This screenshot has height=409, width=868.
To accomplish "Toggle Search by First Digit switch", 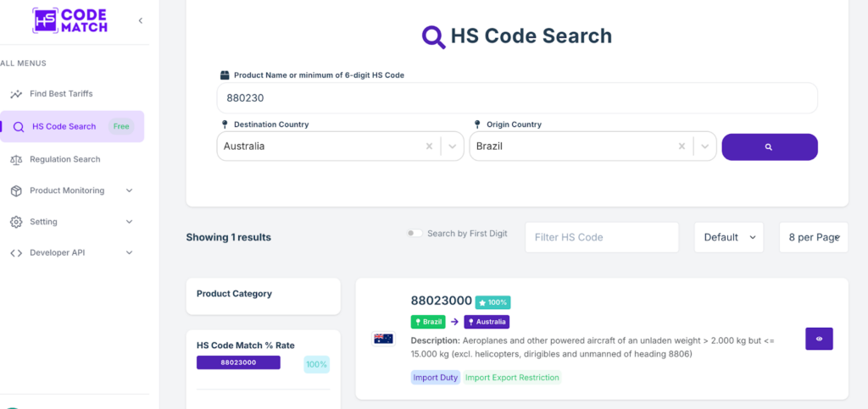I will tap(415, 233).
